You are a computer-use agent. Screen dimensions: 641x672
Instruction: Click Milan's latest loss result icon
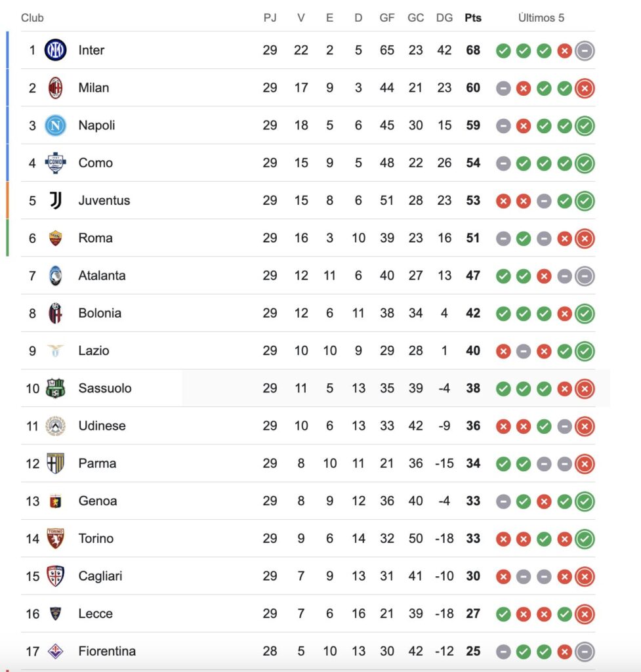(x=585, y=88)
